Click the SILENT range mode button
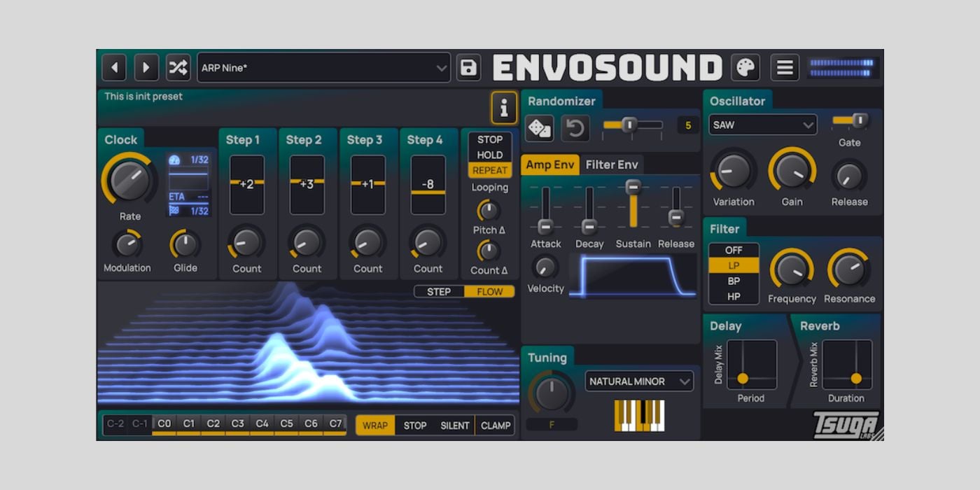Image resolution: width=980 pixels, height=490 pixels. [454, 426]
